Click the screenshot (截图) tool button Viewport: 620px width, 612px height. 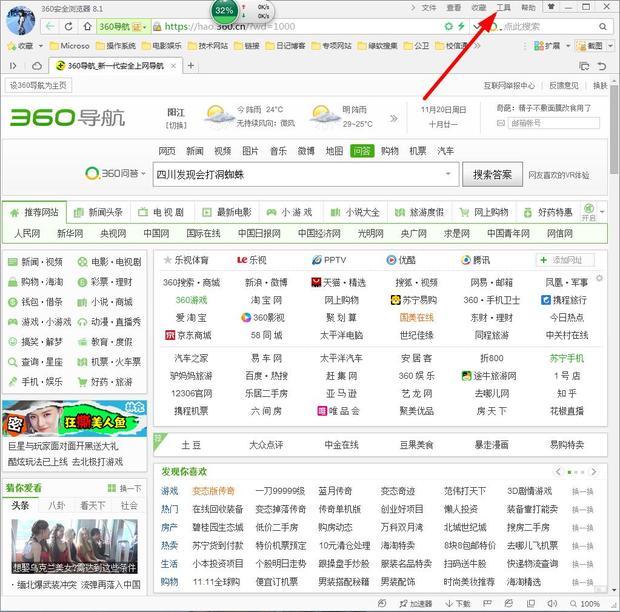click(590, 46)
